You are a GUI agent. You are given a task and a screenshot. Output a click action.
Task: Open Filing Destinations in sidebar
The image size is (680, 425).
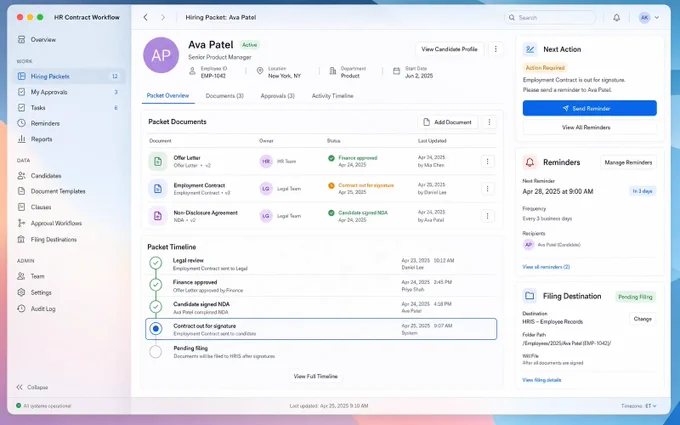click(53, 239)
